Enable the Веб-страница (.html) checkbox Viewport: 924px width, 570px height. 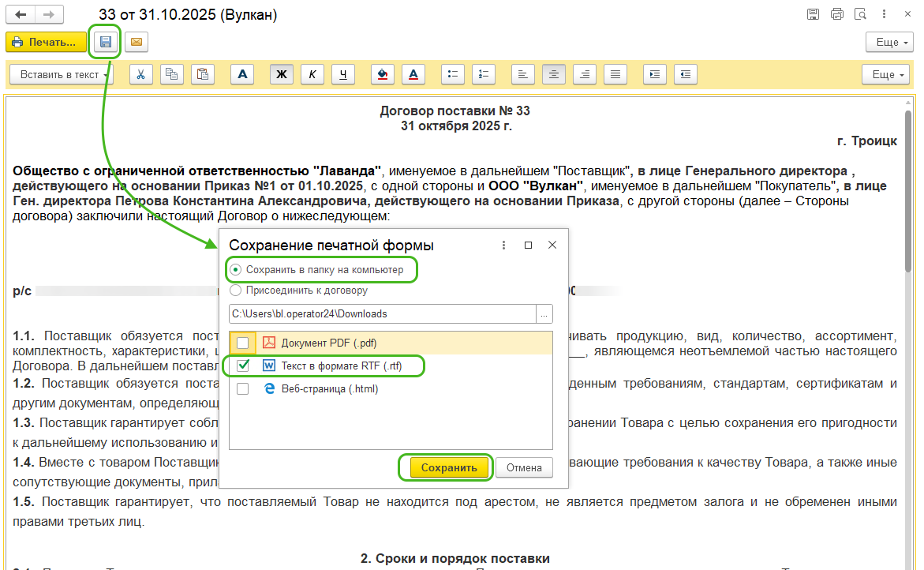point(243,388)
